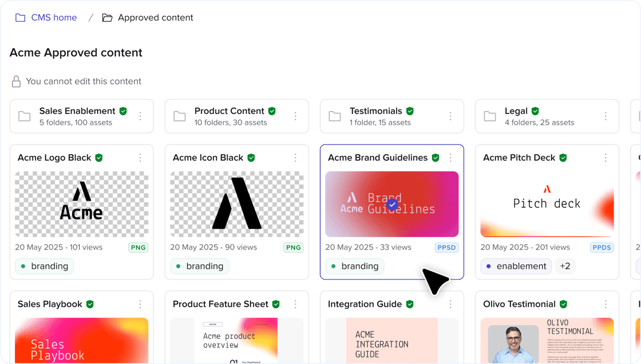The width and height of the screenshot is (641, 364).
Task: Open Integration Guide thumbnail
Action: click(392, 341)
